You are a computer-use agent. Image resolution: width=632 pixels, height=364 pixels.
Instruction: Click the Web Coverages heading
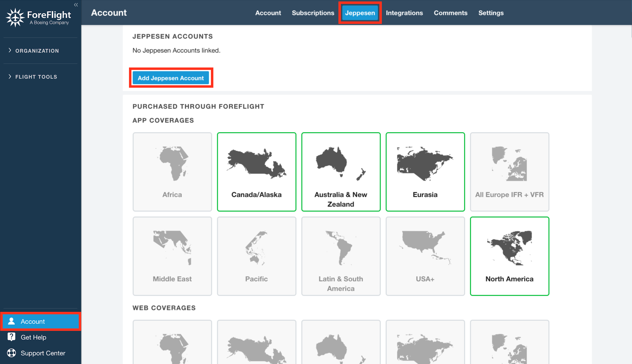(164, 308)
